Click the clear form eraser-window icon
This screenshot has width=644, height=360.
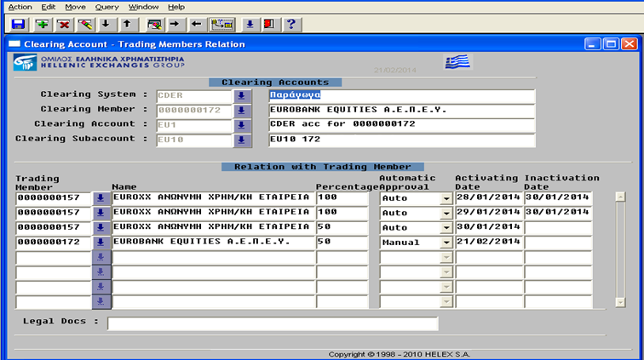tap(154, 25)
